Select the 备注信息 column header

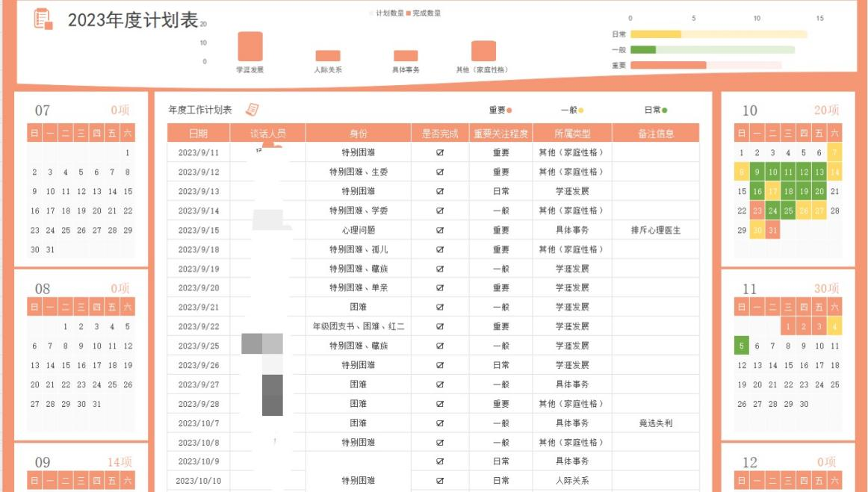pos(656,134)
